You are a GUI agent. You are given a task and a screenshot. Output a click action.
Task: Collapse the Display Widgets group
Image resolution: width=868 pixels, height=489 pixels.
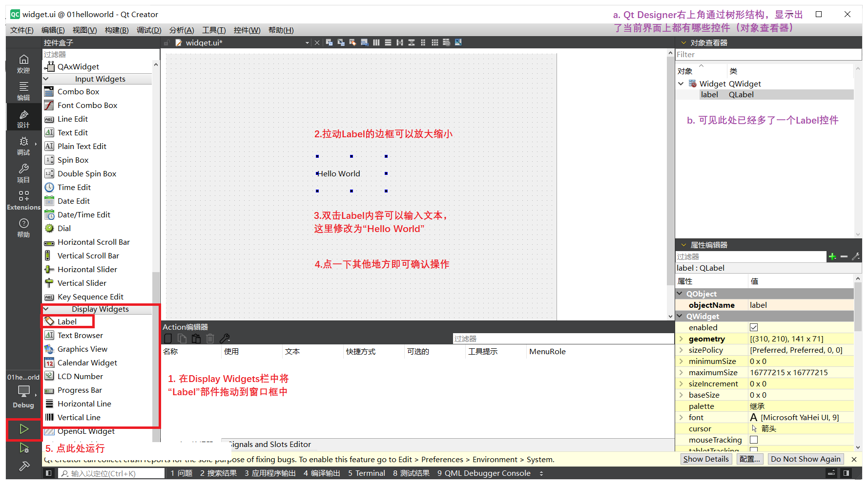46,309
